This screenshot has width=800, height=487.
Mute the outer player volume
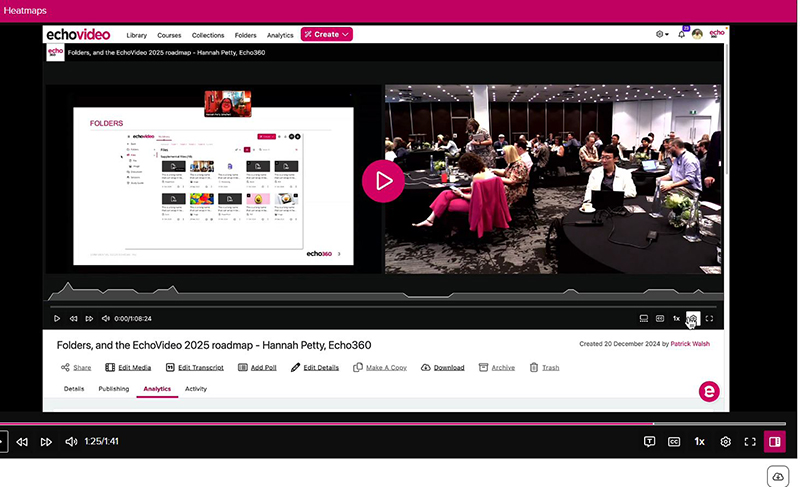tap(71, 442)
